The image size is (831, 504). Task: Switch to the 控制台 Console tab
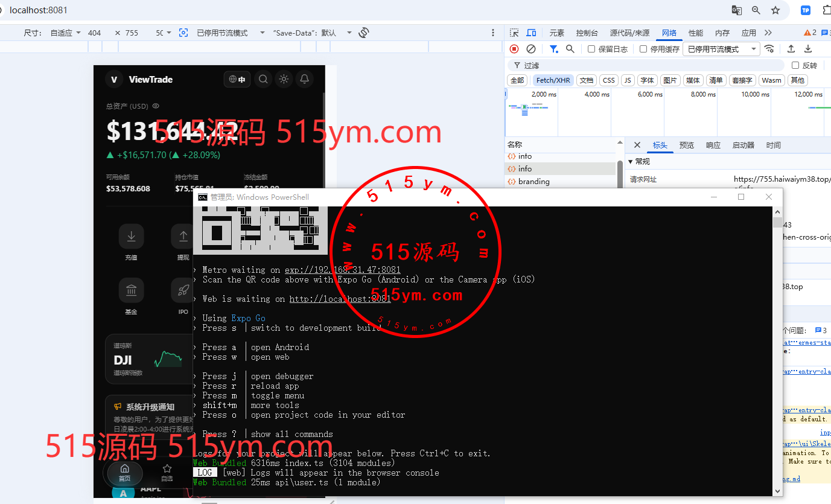pos(587,33)
